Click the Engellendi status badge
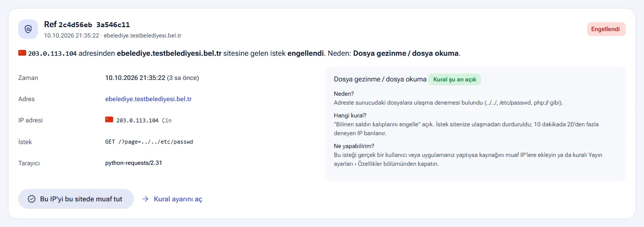 pos(606,29)
